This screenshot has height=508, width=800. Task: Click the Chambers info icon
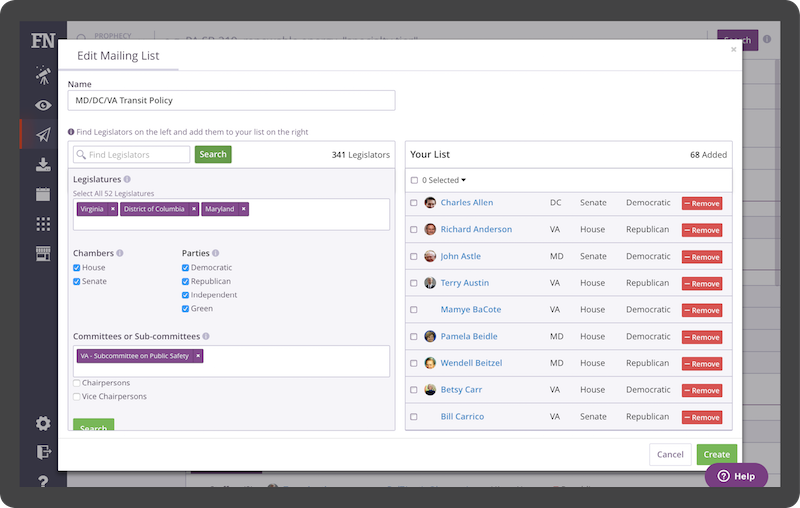point(120,253)
